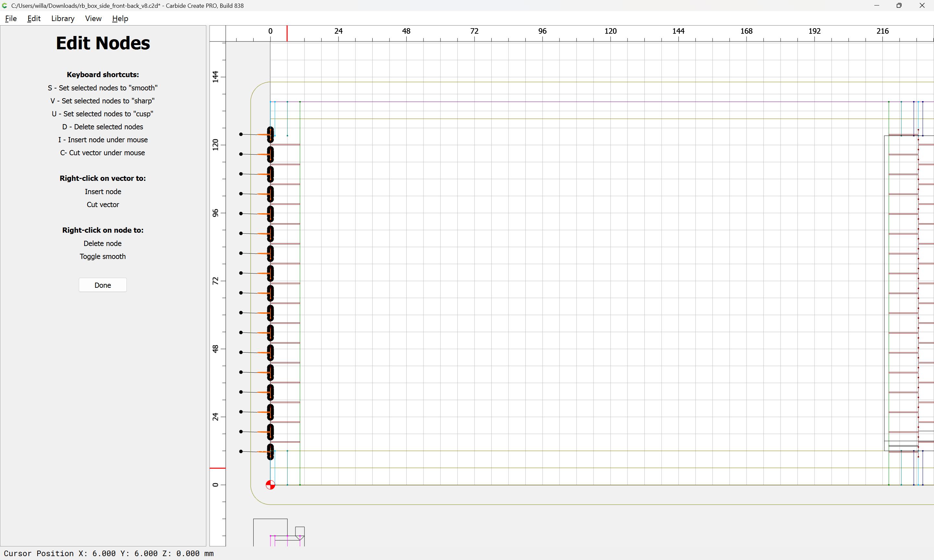Click the 120 label on horizontal ruler
The width and height of the screenshot is (934, 560).
pos(610,31)
